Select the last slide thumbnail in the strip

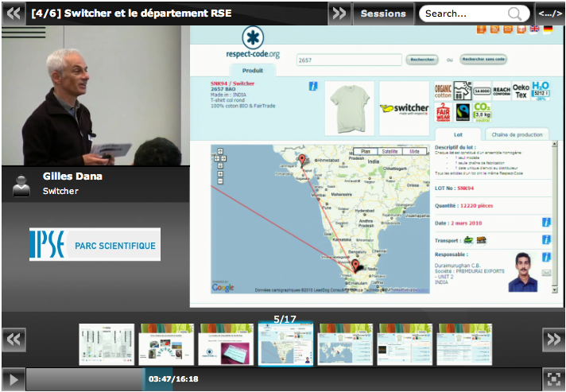[x=464, y=344]
